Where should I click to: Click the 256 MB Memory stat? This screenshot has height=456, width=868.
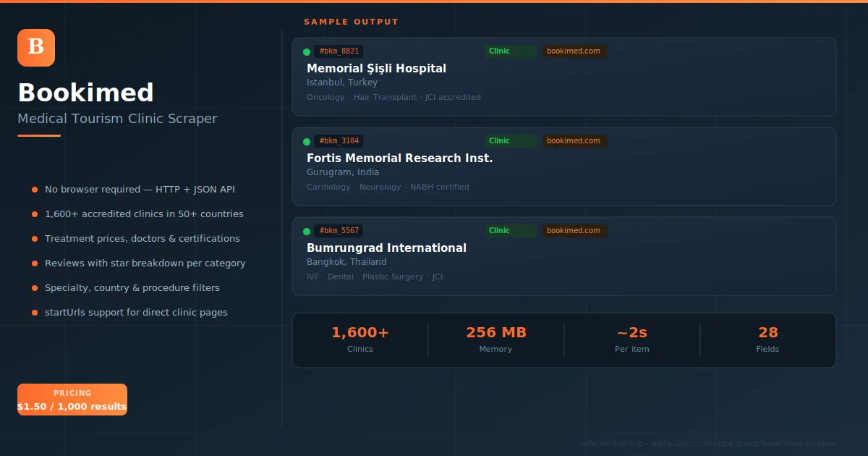click(496, 340)
